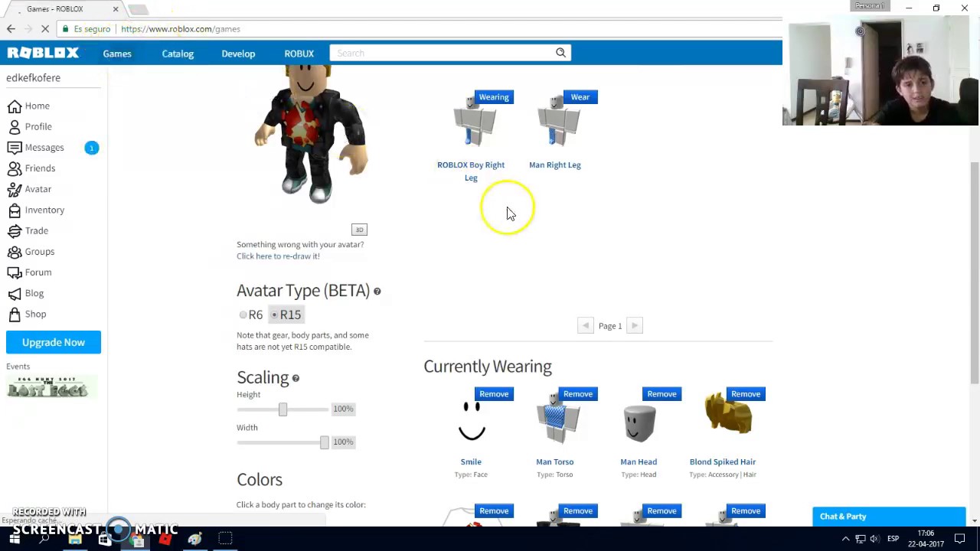Click the username edkefkofere

[x=33, y=77]
